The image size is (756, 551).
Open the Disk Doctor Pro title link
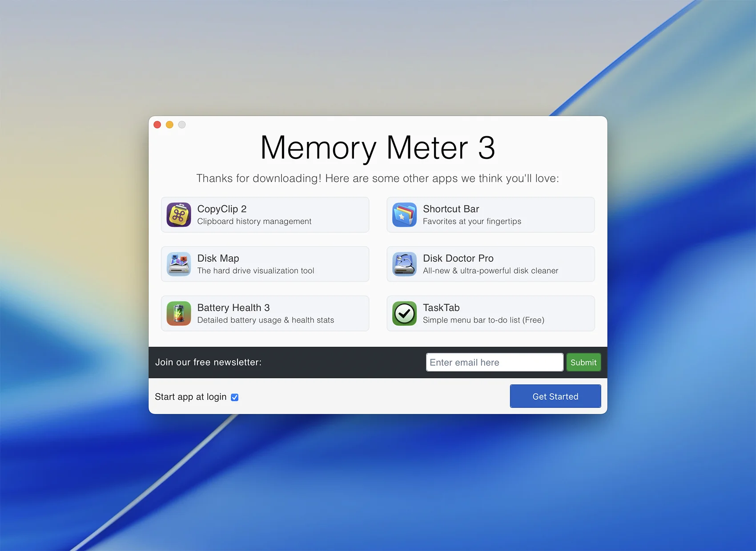click(x=458, y=258)
